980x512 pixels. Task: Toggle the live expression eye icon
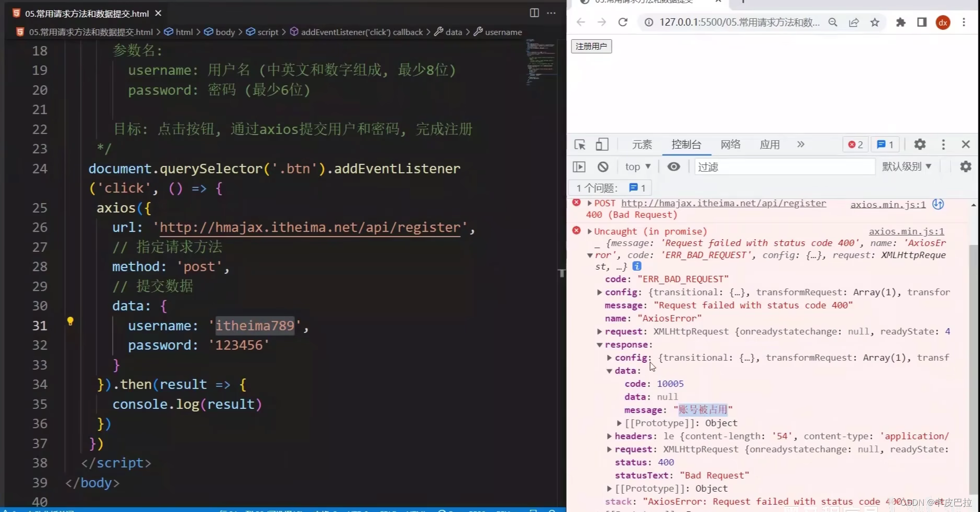pos(674,166)
